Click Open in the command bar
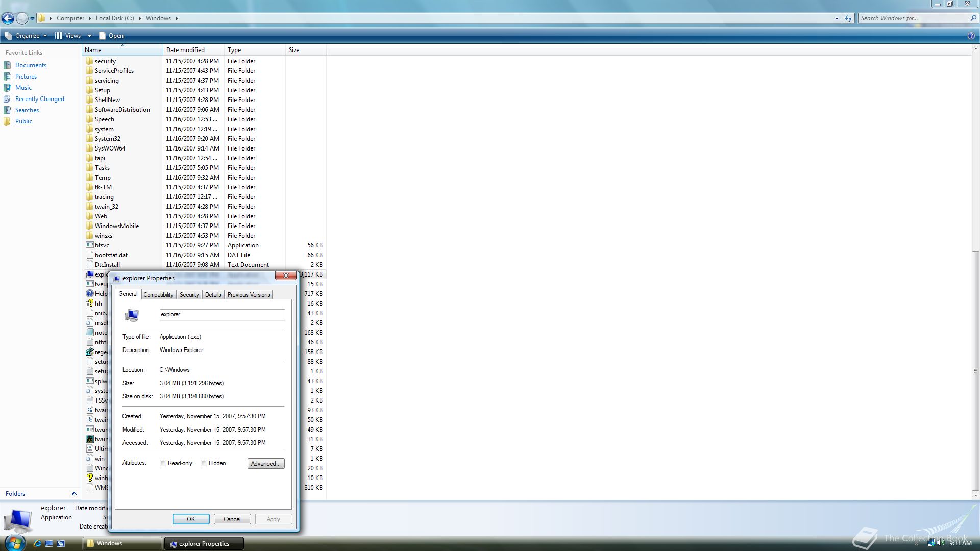 (111, 36)
